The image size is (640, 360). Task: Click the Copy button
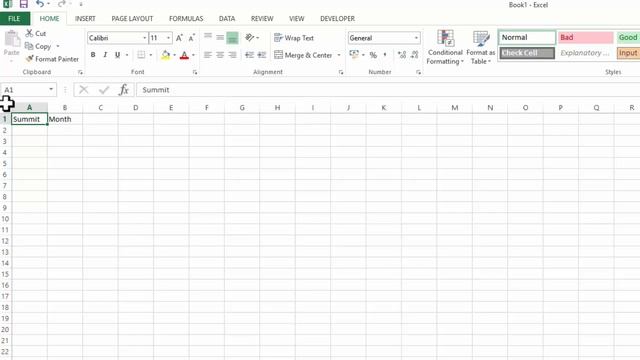click(38, 46)
